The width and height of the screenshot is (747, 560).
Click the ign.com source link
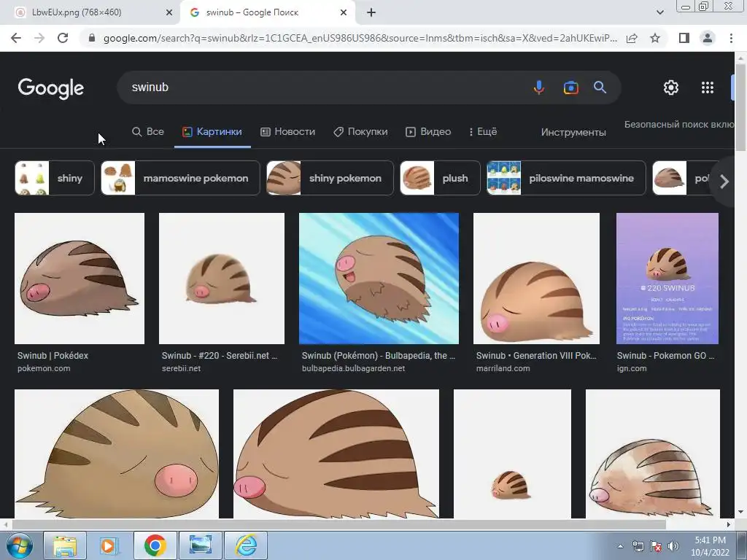click(632, 368)
